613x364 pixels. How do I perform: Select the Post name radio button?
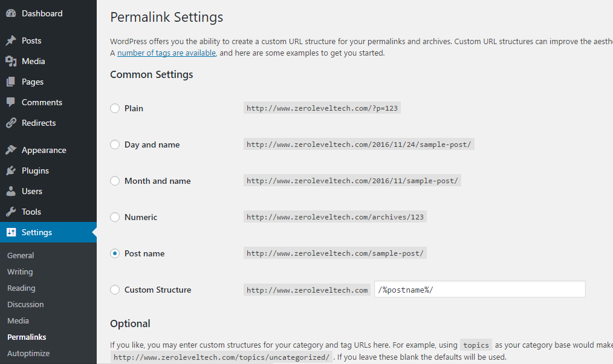(114, 253)
